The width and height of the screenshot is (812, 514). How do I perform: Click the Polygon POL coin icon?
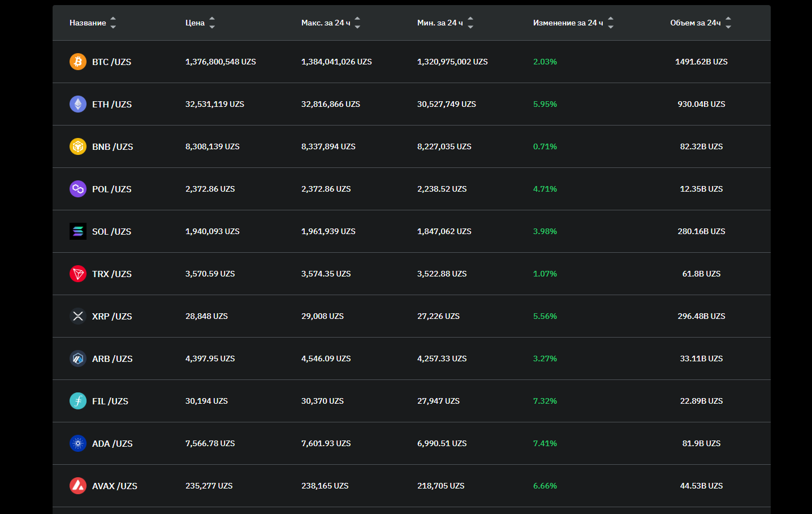point(78,189)
